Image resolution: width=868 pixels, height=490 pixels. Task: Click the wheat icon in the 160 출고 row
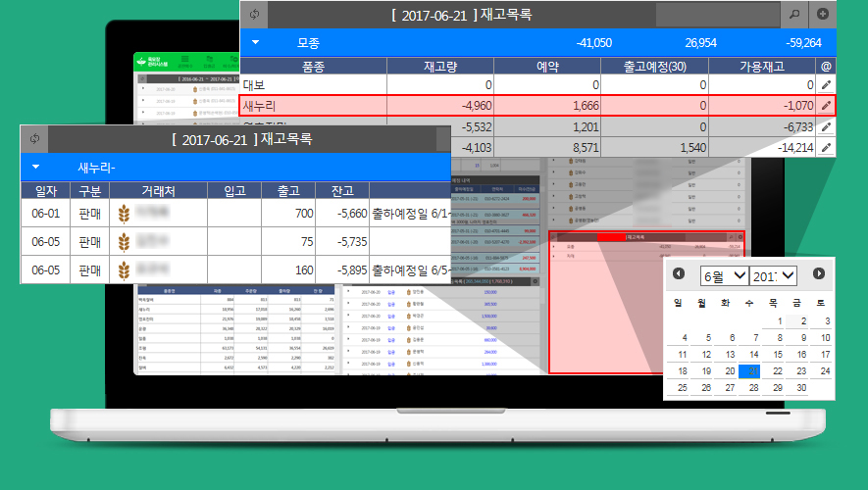click(x=124, y=269)
